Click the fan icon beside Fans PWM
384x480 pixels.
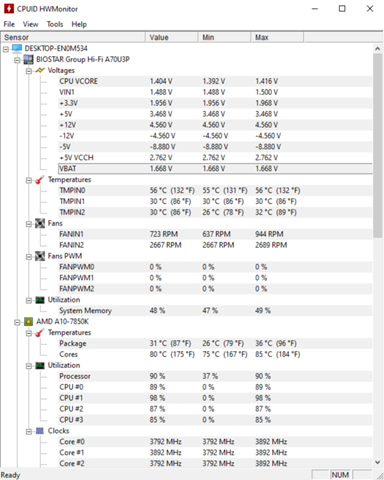tap(40, 256)
